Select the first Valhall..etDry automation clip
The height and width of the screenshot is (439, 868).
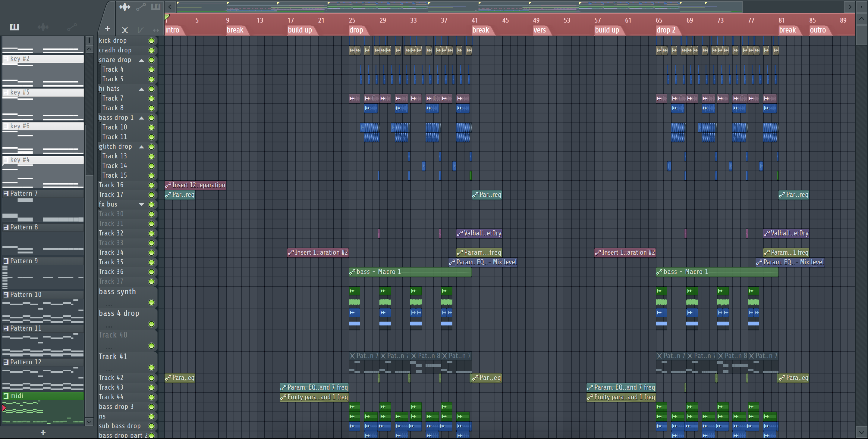(x=479, y=233)
